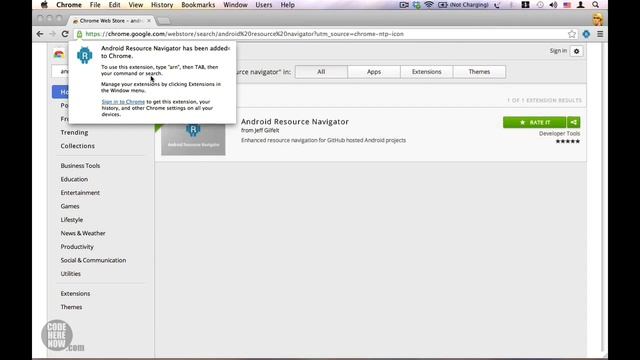Click the extension icon in the popup
This screenshot has width=640, height=360.
click(x=84, y=56)
